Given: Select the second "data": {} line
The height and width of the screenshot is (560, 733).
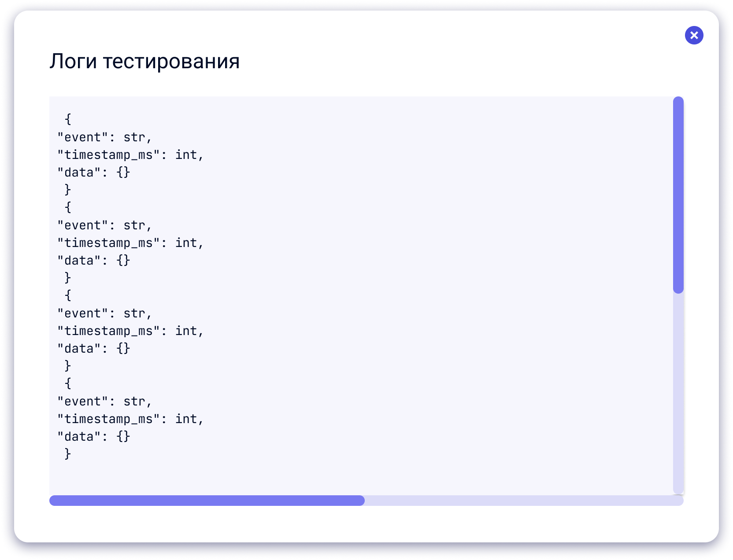Looking at the screenshot, I should pyautogui.click(x=94, y=261).
